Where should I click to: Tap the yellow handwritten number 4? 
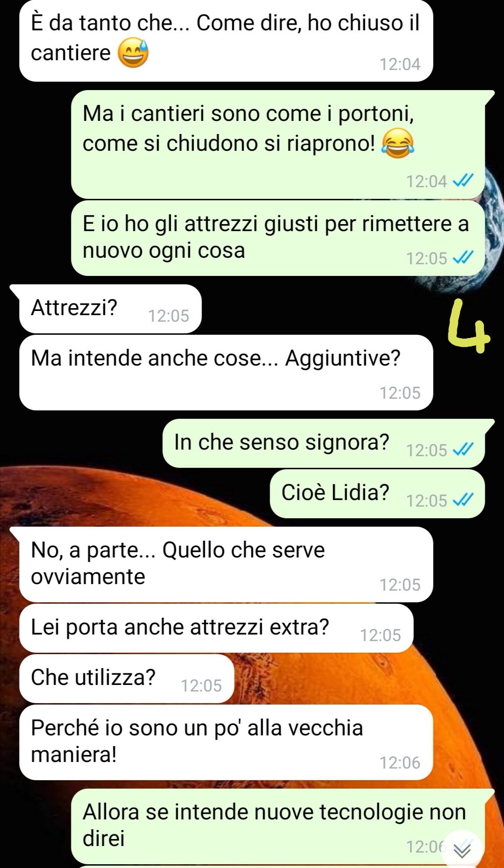click(468, 326)
